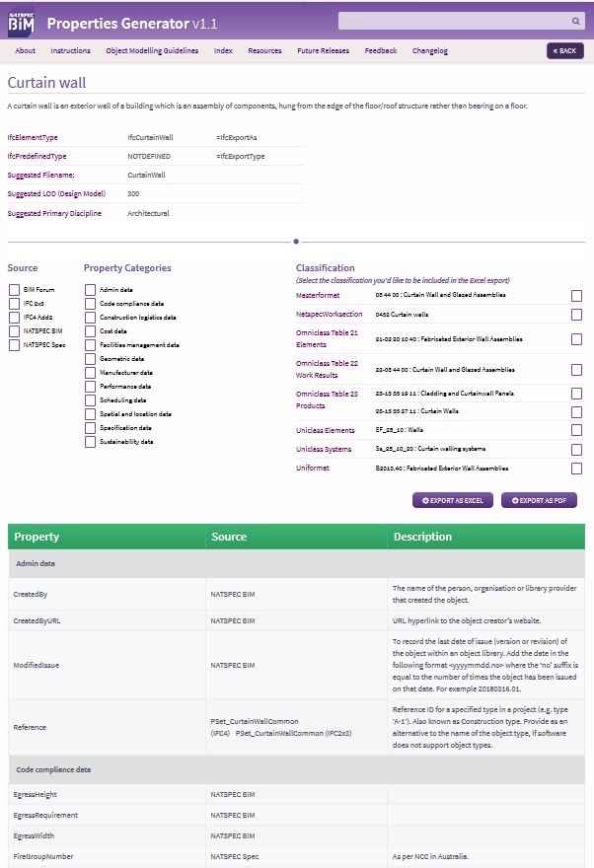Click the NATSPEC BIM logo
The height and width of the screenshot is (868, 594).
[x=21, y=22]
